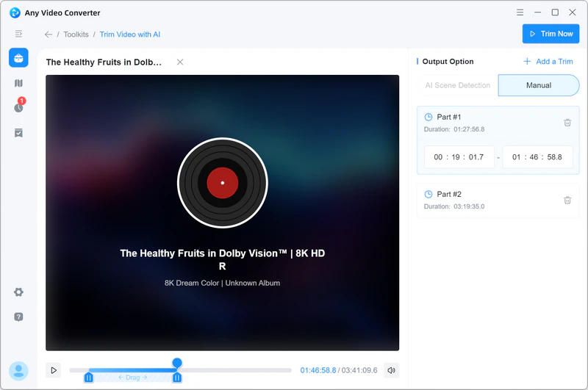This screenshot has height=390, width=588.
Task: Mute the video with speaker icon
Action: [392, 371]
